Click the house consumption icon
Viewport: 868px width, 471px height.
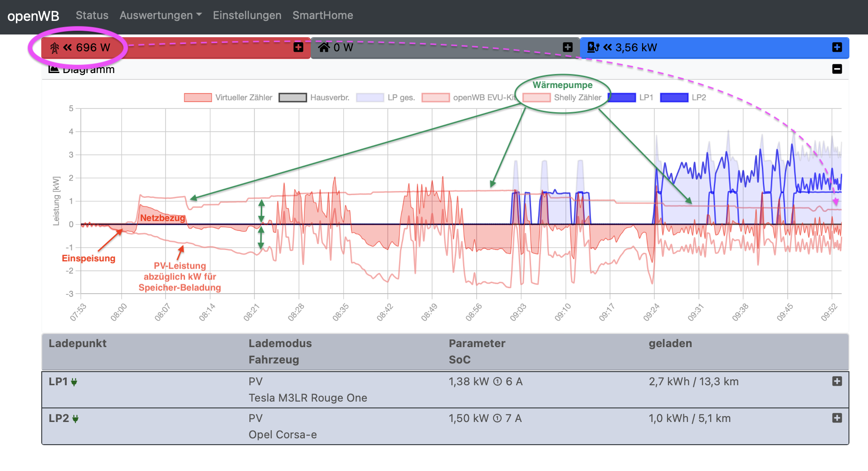click(x=324, y=47)
